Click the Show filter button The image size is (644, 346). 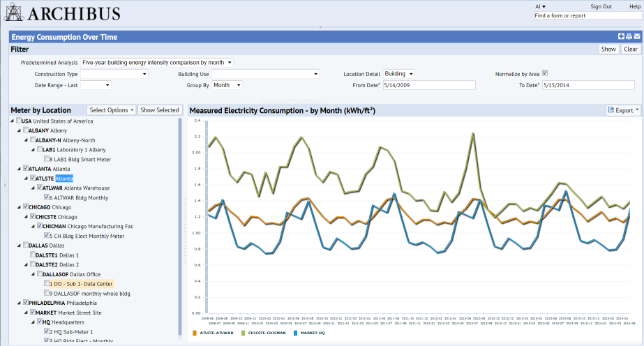(608, 50)
